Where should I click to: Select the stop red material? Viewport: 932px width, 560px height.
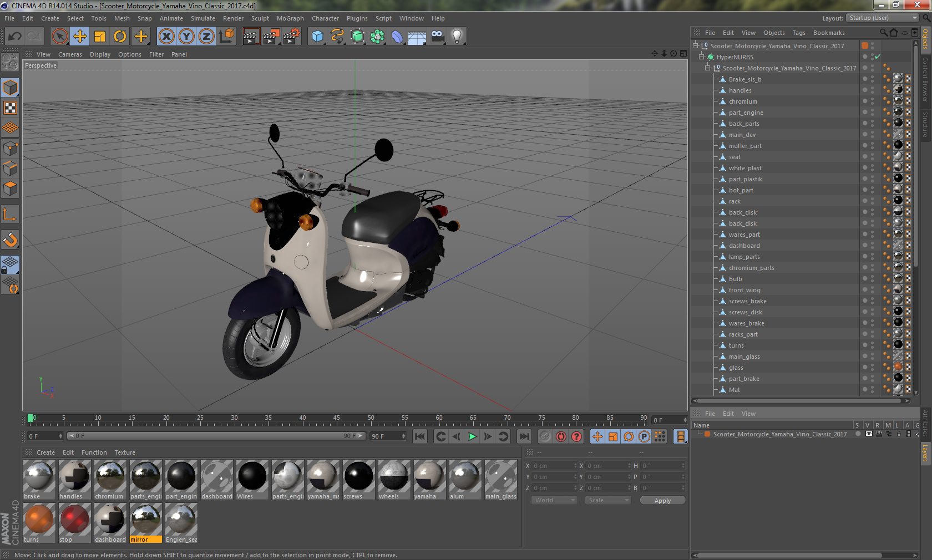(x=75, y=522)
